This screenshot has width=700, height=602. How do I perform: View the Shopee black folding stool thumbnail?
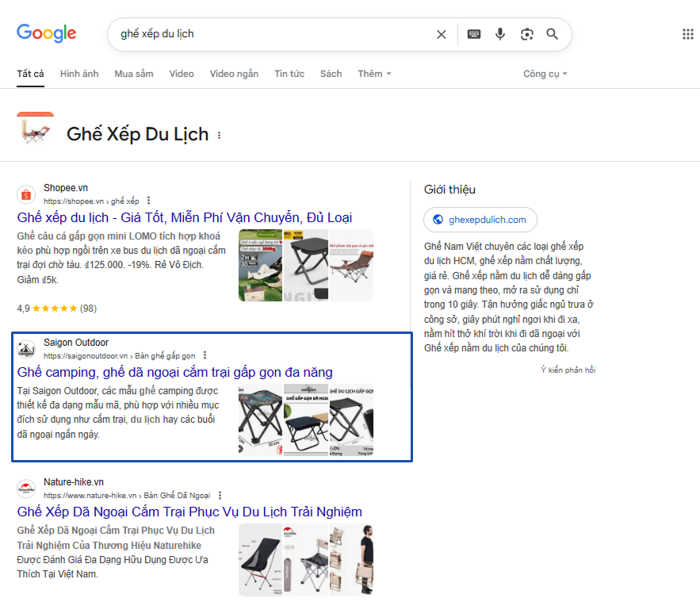click(306, 265)
